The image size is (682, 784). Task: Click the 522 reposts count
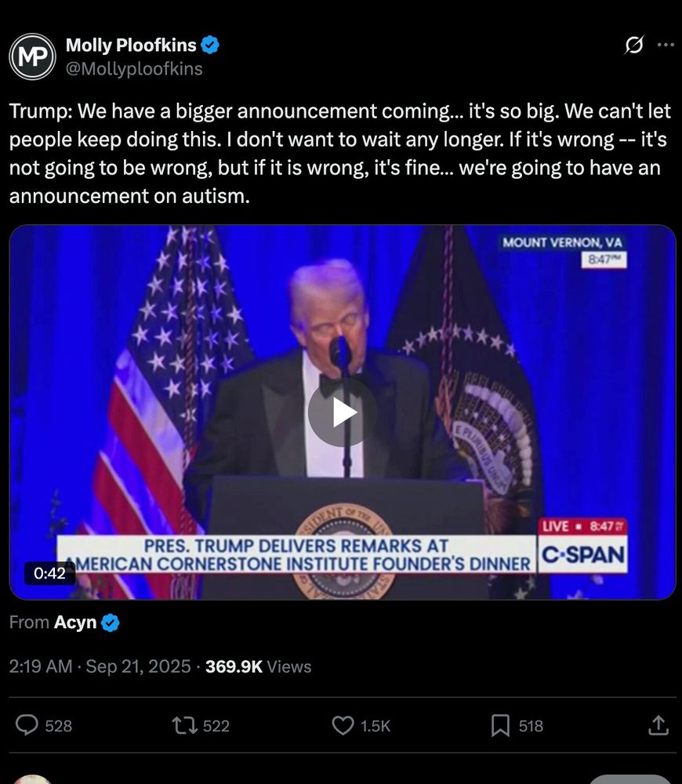(216, 726)
